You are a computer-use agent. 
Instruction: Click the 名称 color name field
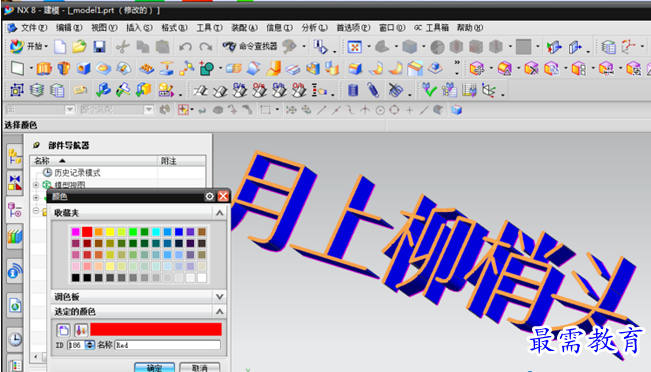pyautogui.click(x=167, y=345)
